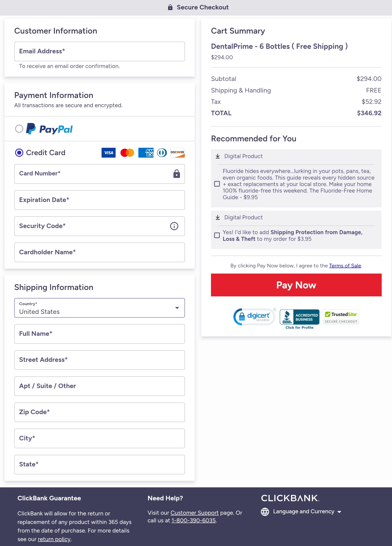Click the lock icon in Secure Checkout header
The height and width of the screenshot is (546, 392).
point(170,7)
